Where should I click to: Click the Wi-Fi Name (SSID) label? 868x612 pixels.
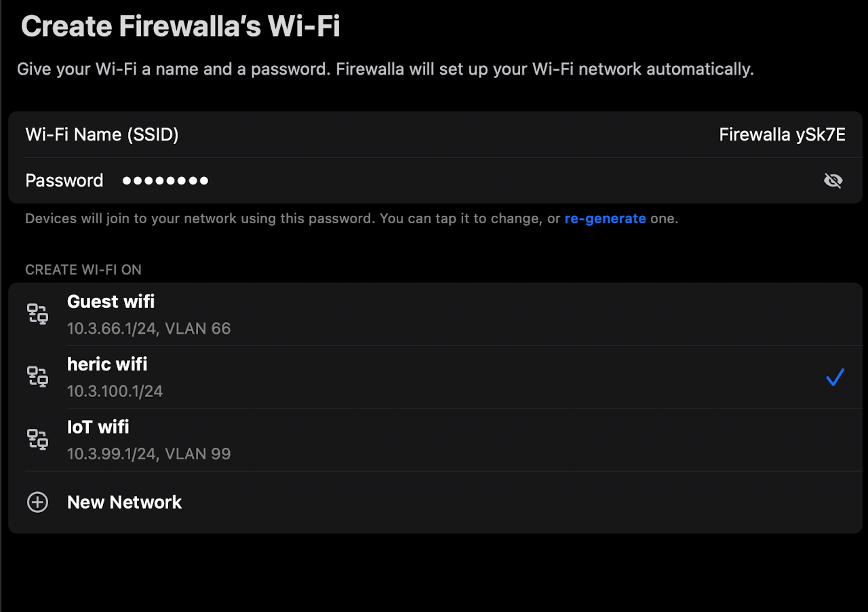coord(102,135)
